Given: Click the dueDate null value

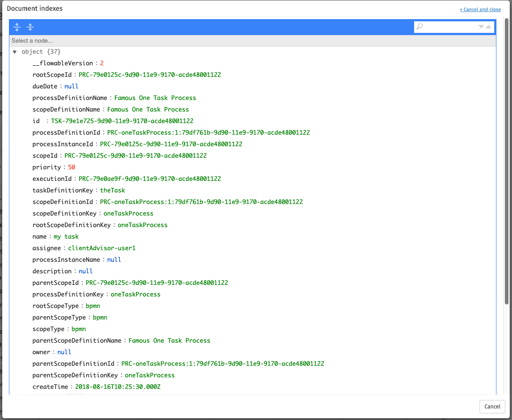Looking at the screenshot, I should coord(71,87).
